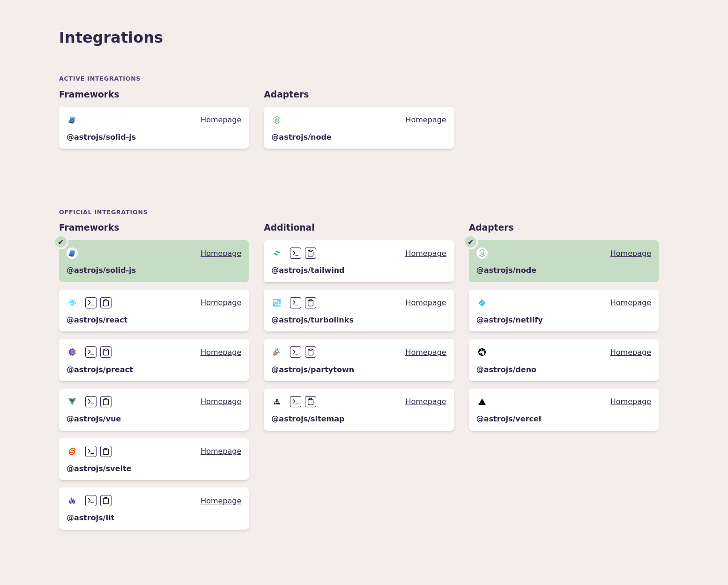Click the terminal icon on the @astrojs/partytown card
This screenshot has width=728, height=585.
[x=296, y=352]
